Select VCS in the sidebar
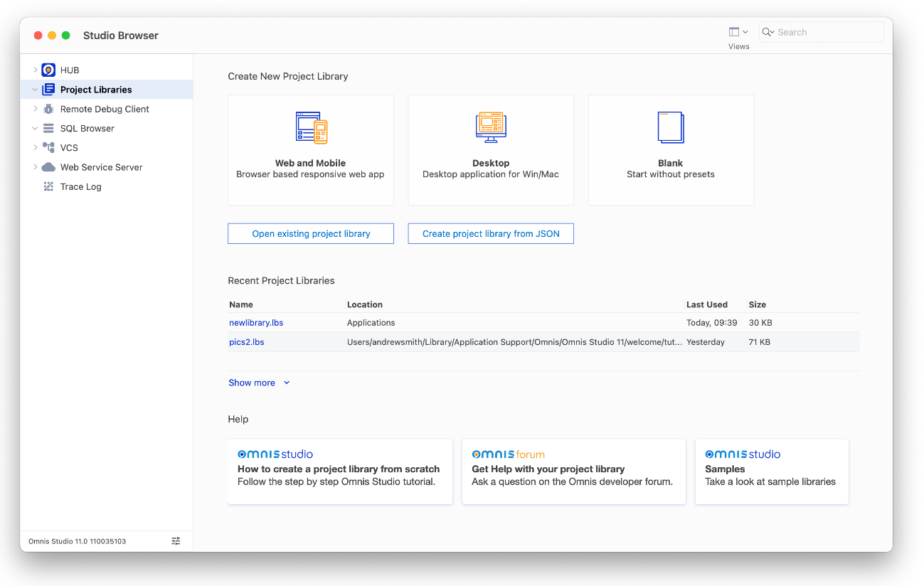The width and height of the screenshot is (924, 586). coord(69,148)
